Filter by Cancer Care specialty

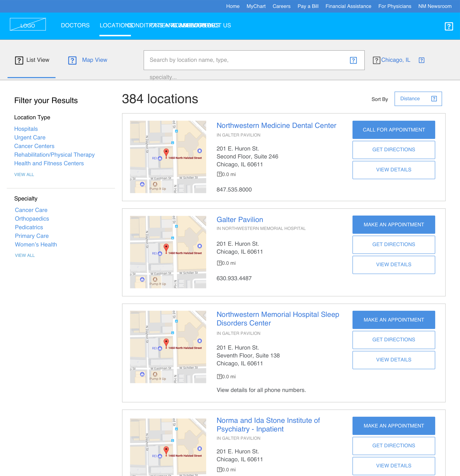tap(31, 210)
